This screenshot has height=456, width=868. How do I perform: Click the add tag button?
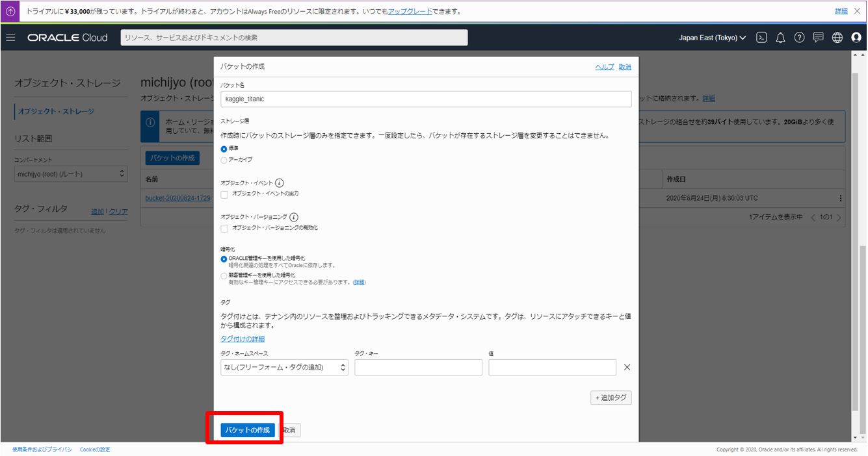[x=611, y=398]
